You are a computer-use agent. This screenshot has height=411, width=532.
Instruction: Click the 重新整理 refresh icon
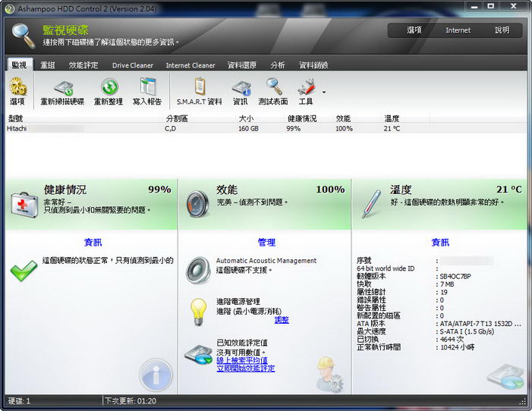(109, 86)
